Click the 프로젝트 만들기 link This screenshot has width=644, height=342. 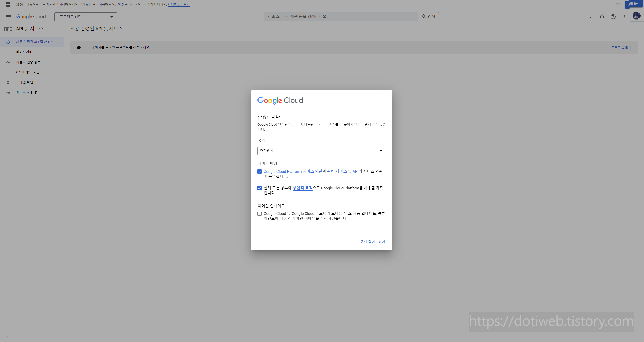point(619,47)
